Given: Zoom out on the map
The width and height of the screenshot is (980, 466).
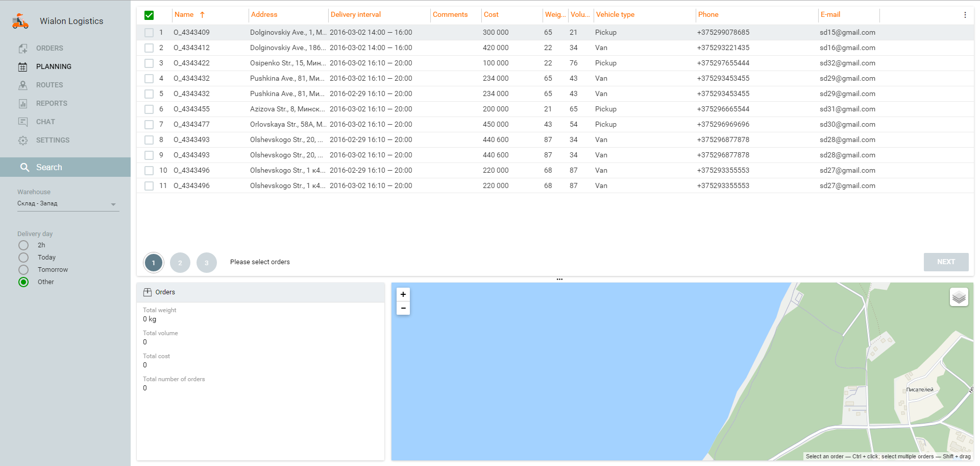Looking at the screenshot, I should point(403,308).
